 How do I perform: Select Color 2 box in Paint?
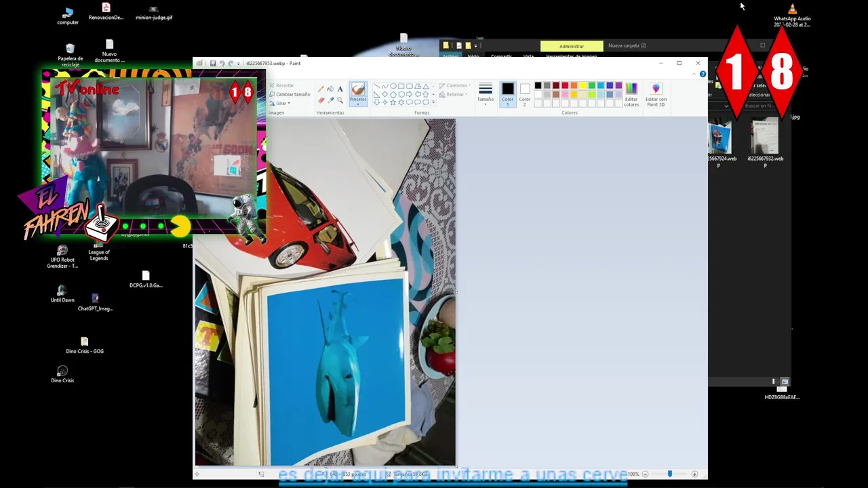click(x=525, y=94)
